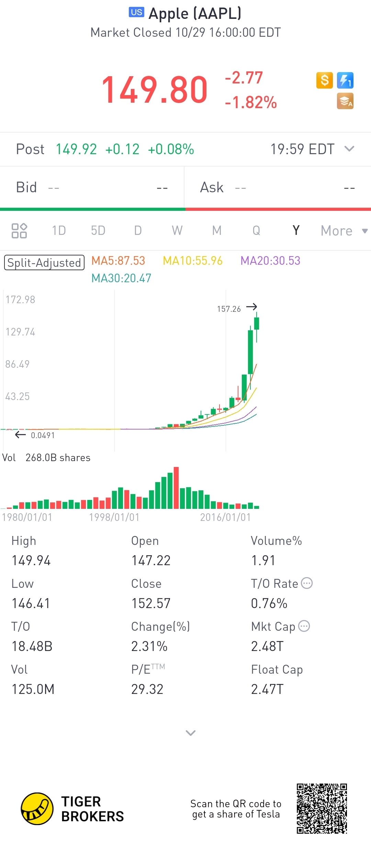
Task: Open the More chart periods dropdown
Action: point(344,231)
